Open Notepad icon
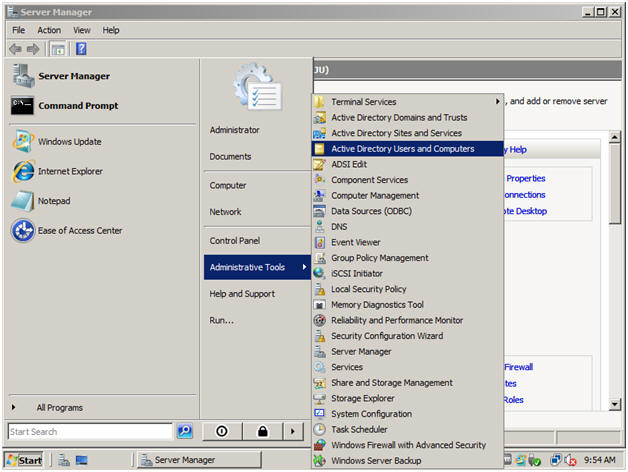This screenshot has width=628, height=472. pos(22,201)
